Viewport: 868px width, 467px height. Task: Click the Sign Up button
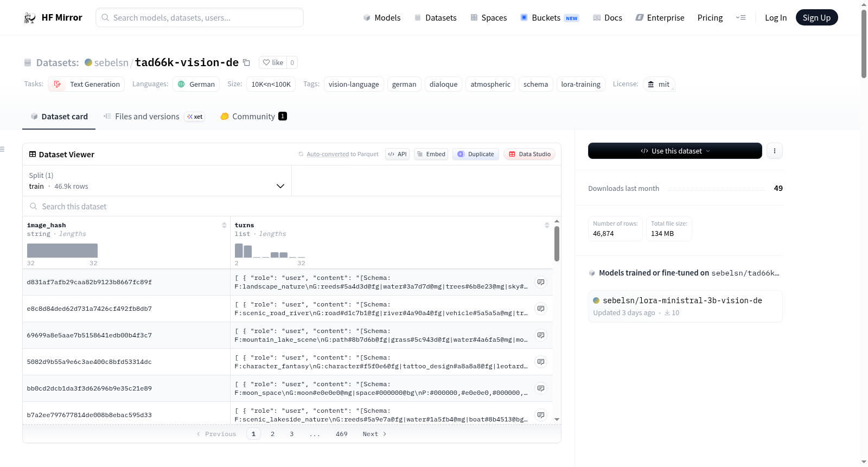(x=816, y=17)
